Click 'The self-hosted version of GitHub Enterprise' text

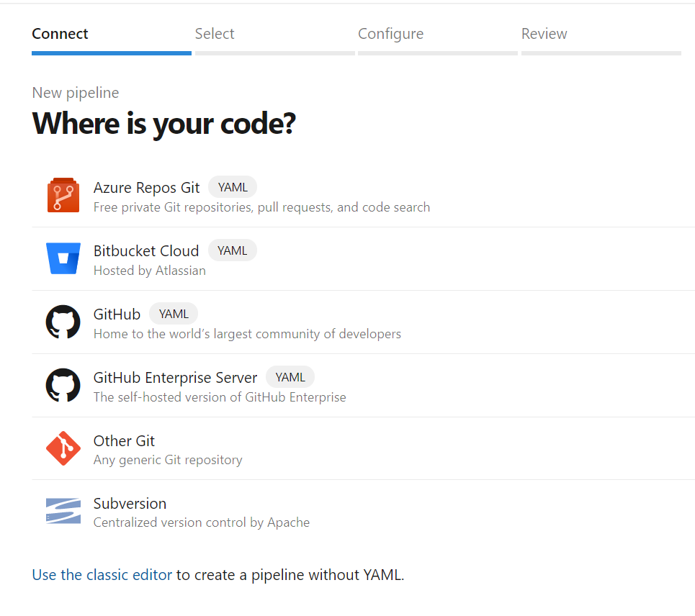(x=220, y=397)
